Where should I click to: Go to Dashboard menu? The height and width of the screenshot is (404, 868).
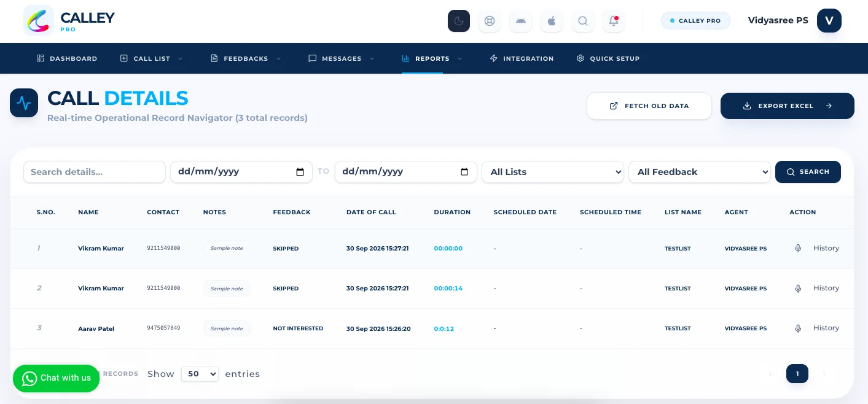(x=67, y=58)
